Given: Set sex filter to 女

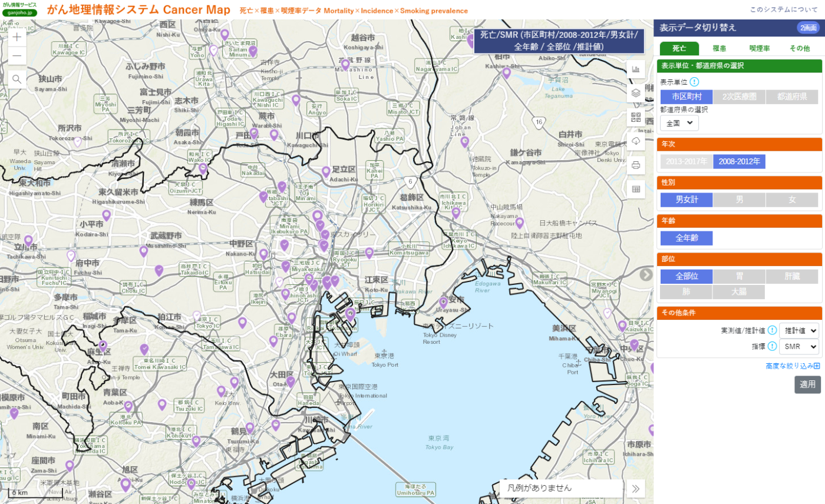Looking at the screenshot, I should pos(792,200).
